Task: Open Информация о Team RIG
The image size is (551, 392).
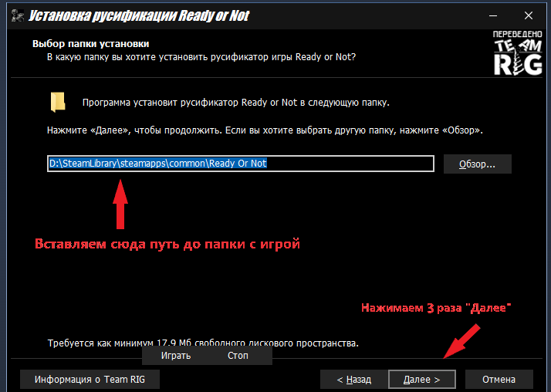Action: click(x=90, y=380)
